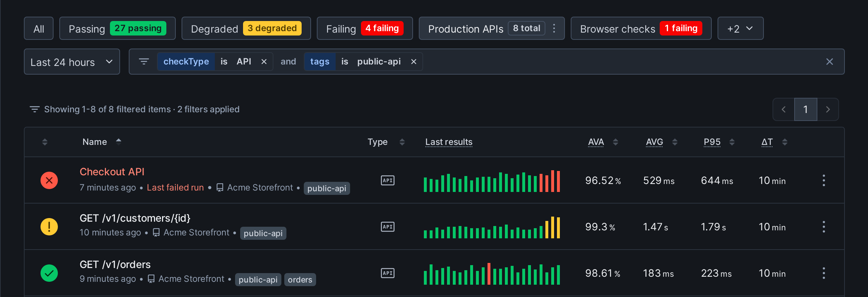Viewport: 868px width, 297px height.
Task: Clear all filters with the bar's X button
Action: coord(830,62)
